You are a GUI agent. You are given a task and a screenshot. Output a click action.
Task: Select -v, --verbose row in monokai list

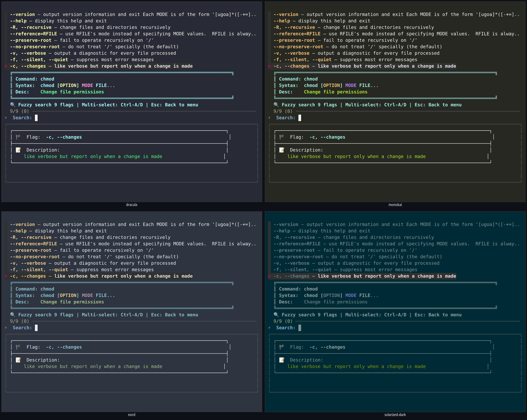pyautogui.click(x=356, y=53)
